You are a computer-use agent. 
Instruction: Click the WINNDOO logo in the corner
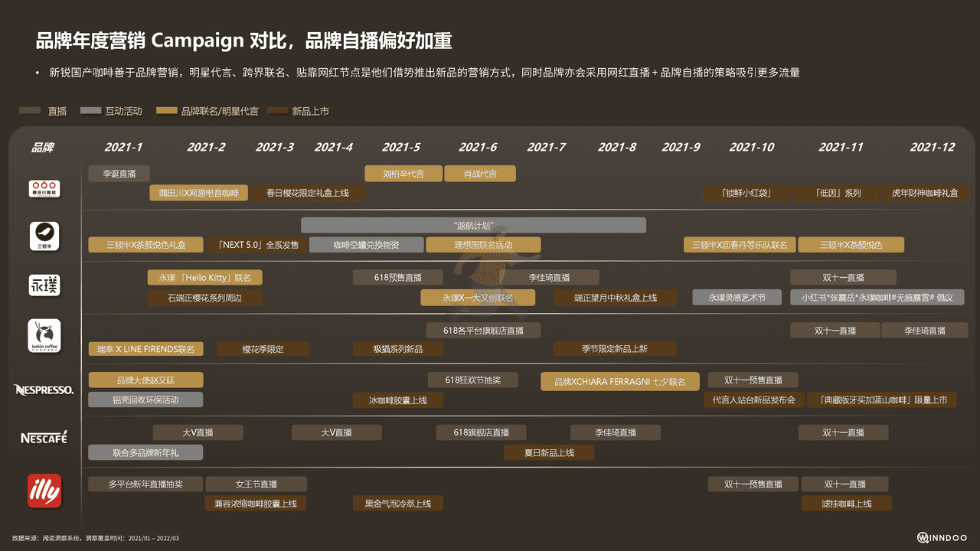[x=942, y=538]
